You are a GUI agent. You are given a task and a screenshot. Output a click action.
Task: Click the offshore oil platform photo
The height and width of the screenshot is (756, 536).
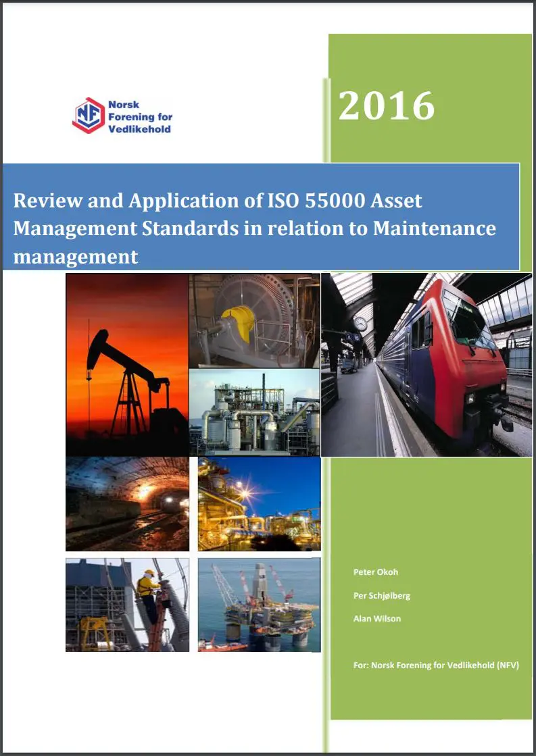pos(260,605)
